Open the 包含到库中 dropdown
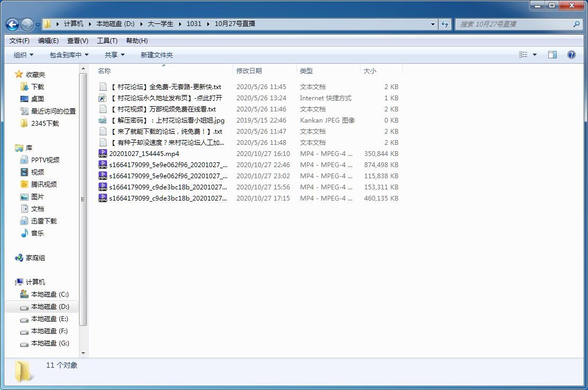 tap(69, 55)
